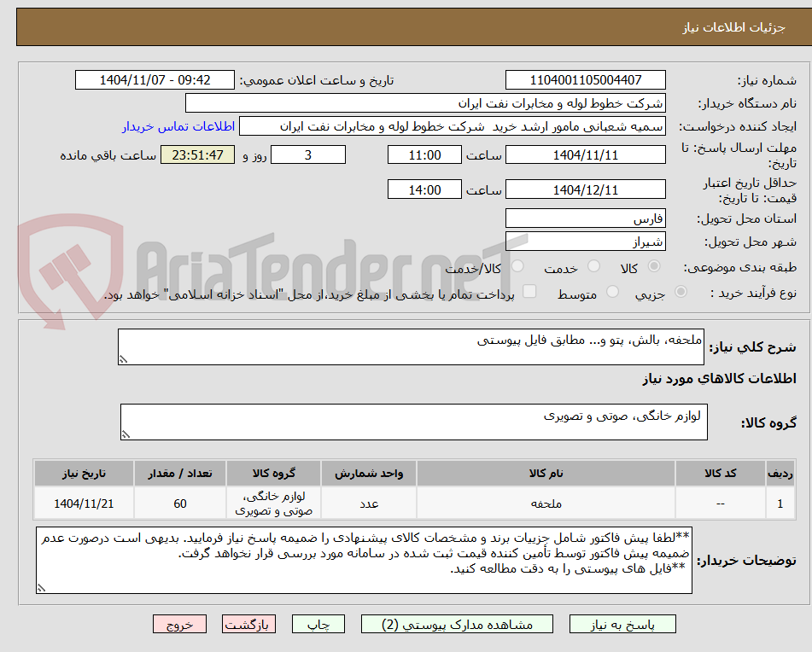812x652 pixels.
Task: Open مشاهده مدارک پیوستی (2) attachments
Action: point(457,624)
